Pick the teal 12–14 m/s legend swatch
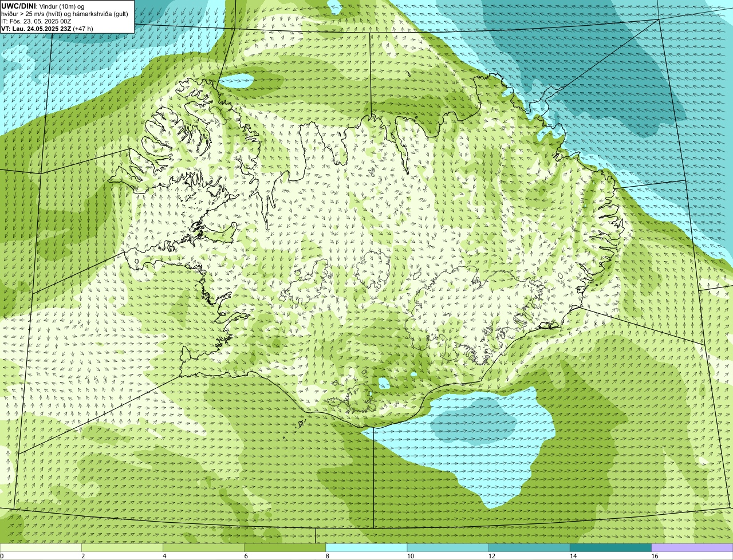The height and width of the screenshot is (560, 733). 529,548
